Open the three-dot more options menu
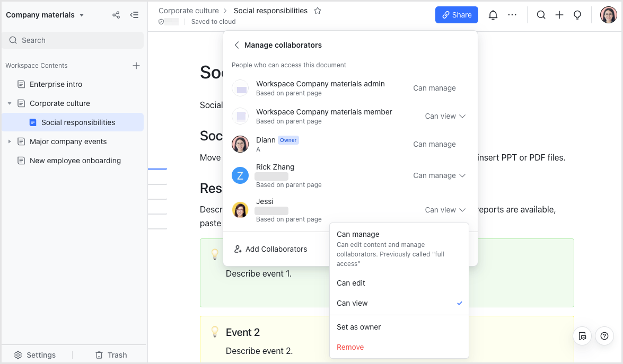Viewport: 623px width, 364px height. (512, 15)
